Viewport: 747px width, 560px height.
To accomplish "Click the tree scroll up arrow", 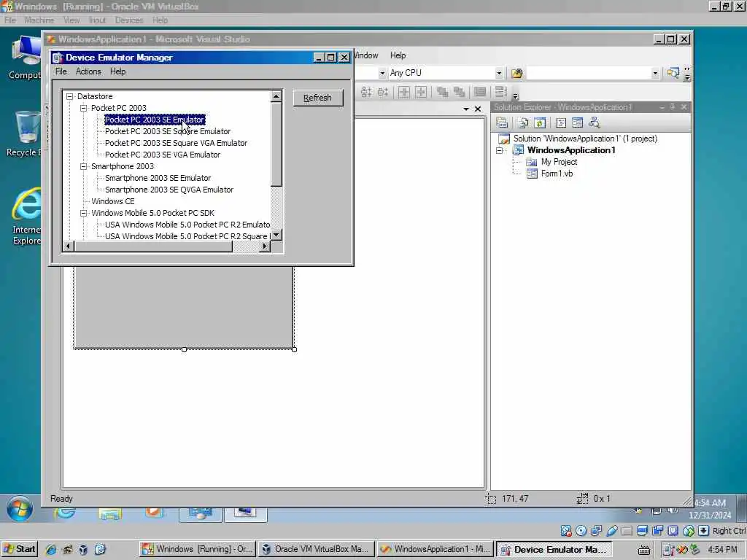I will point(276,96).
